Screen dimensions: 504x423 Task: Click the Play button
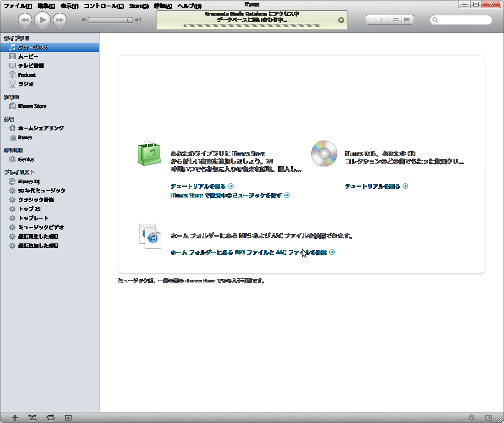[42, 20]
